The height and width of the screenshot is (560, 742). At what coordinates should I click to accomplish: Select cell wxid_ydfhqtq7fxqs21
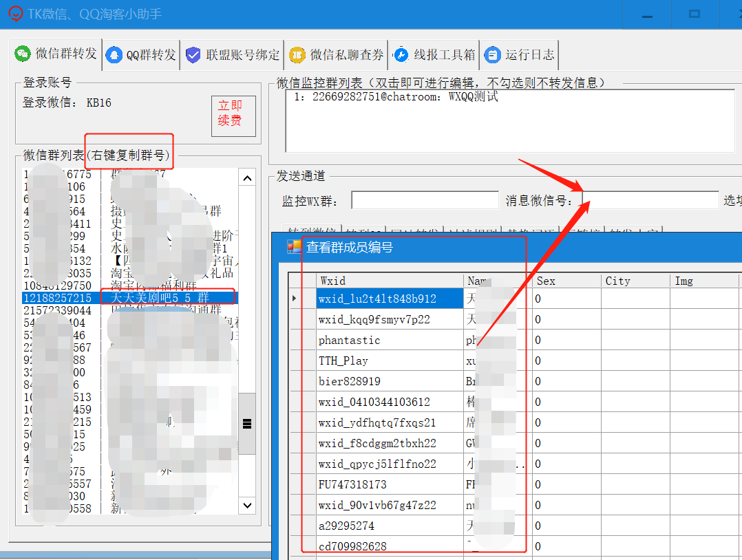click(390, 423)
